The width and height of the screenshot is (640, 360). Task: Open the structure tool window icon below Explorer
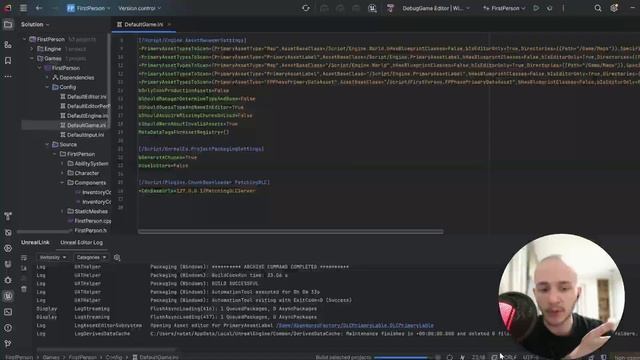point(8,44)
